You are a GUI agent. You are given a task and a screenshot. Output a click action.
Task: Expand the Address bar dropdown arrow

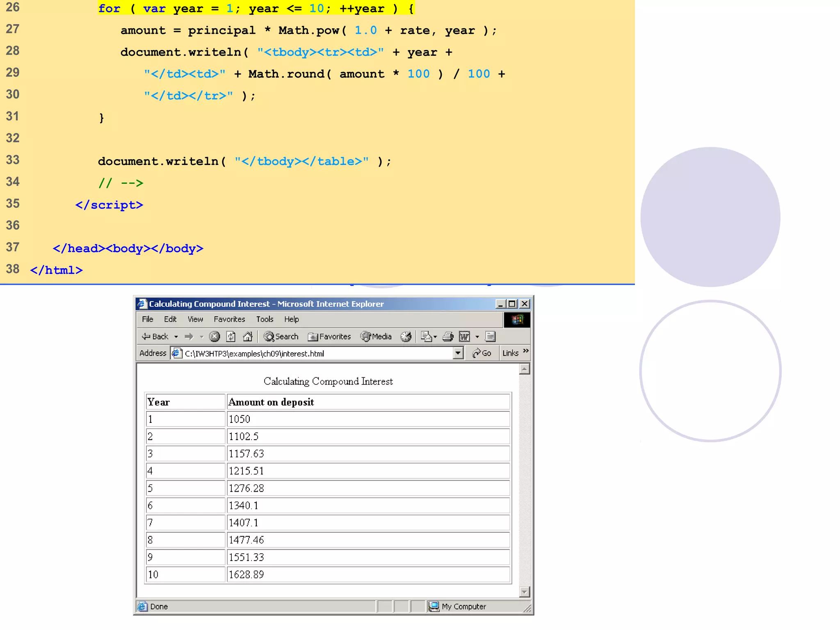[x=458, y=353]
